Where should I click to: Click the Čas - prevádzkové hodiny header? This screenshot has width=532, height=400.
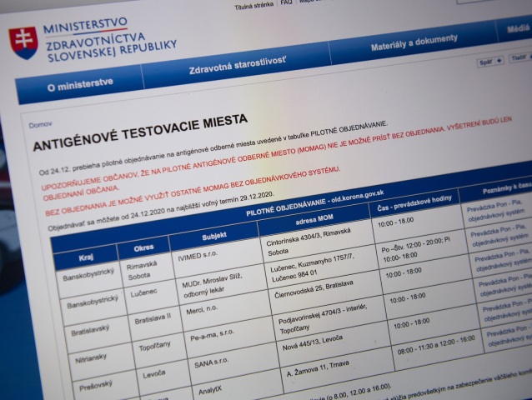point(414,202)
